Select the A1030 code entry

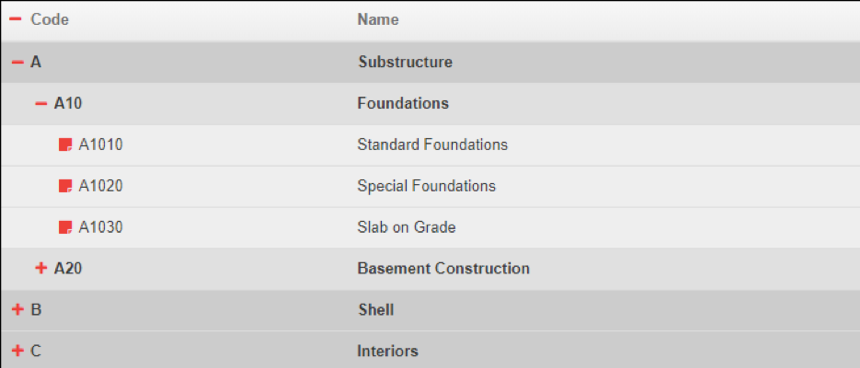pyautogui.click(x=101, y=227)
